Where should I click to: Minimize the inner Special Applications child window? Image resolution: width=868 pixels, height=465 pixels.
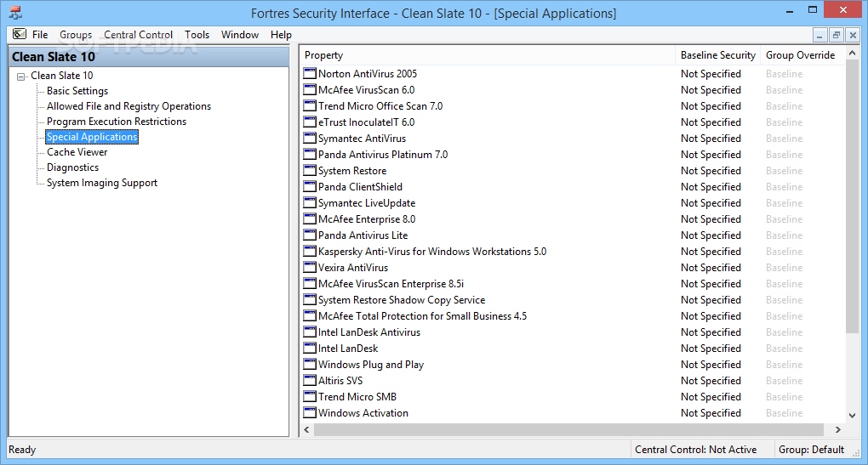pos(819,36)
